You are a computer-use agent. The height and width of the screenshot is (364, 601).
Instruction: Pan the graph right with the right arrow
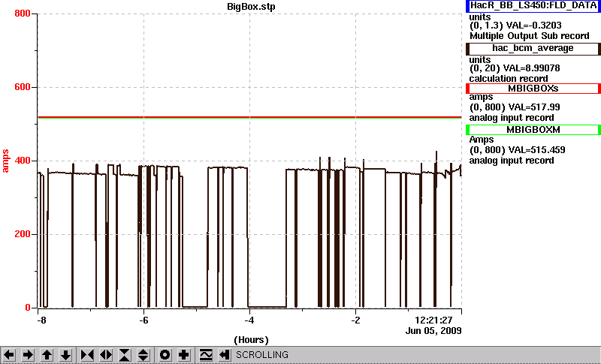click(28, 355)
